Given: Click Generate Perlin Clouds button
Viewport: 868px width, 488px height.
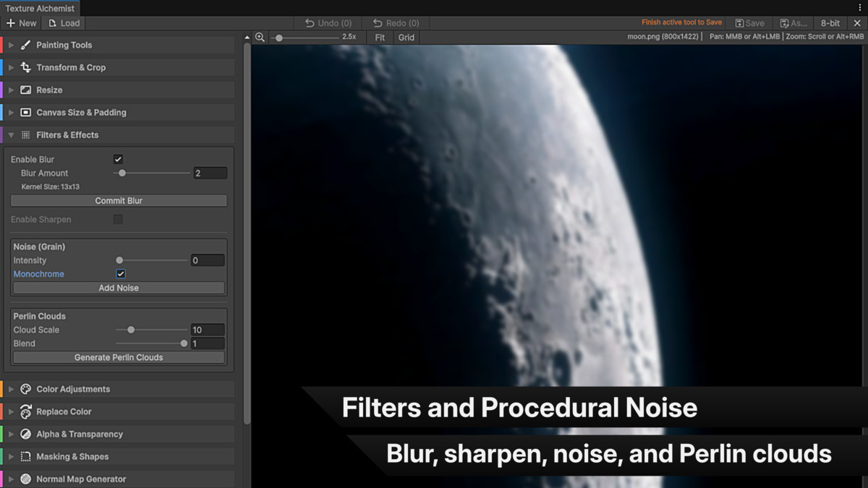Looking at the screenshot, I should tap(119, 357).
